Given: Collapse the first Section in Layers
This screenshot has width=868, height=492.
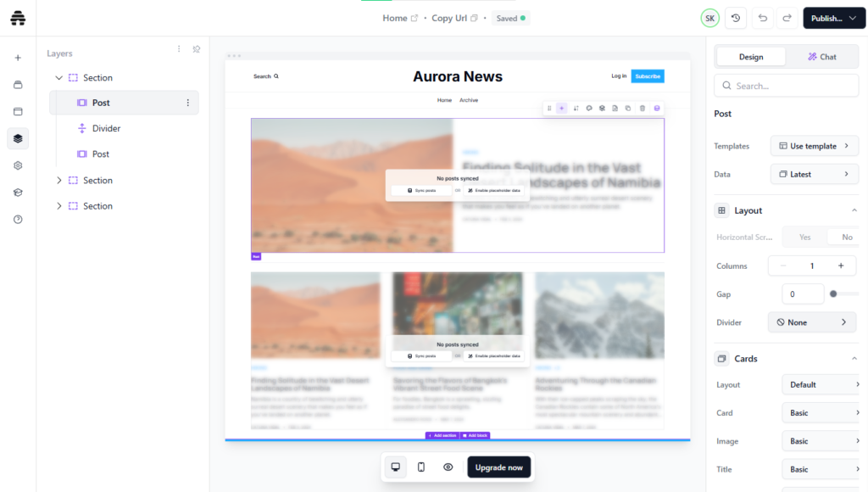Looking at the screenshot, I should pyautogui.click(x=58, y=77).
